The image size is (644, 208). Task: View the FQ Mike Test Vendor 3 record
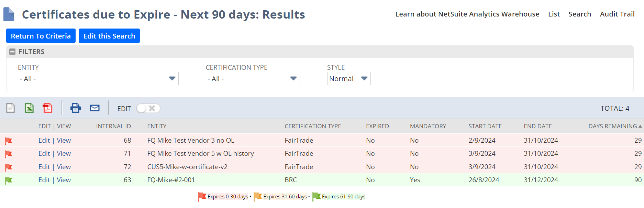pyautogui.click(x=64, y=140)
